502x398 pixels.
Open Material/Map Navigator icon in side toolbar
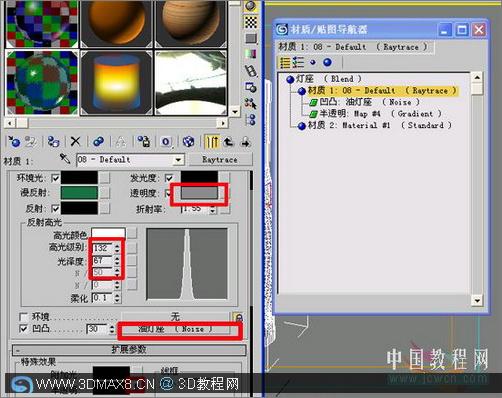(251, 119)
